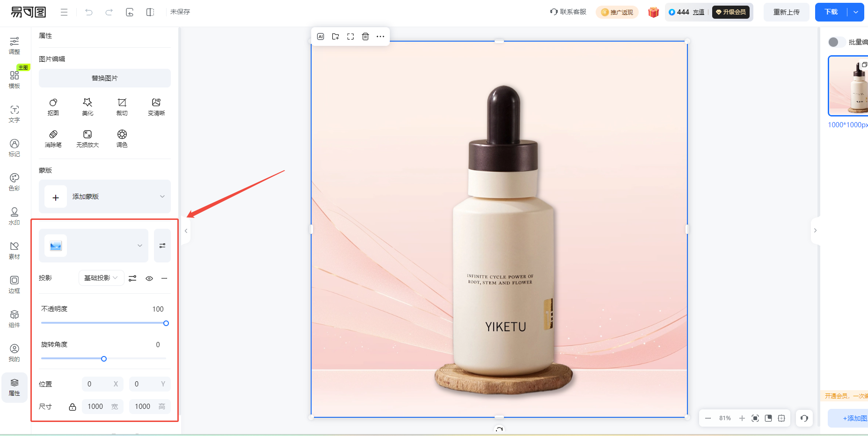Viewport: 868px width, 436px height.
Task: Click the Y position input field
Action: coord(150,384)
